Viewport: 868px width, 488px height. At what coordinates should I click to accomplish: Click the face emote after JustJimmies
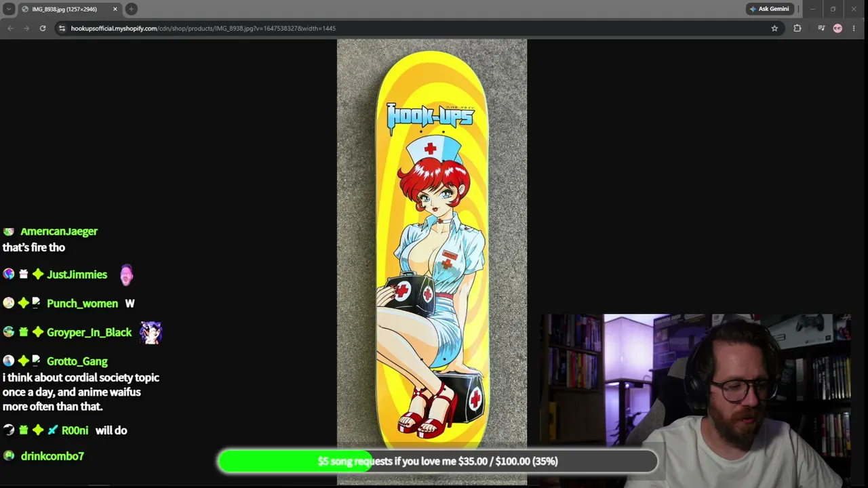(127, 274)
